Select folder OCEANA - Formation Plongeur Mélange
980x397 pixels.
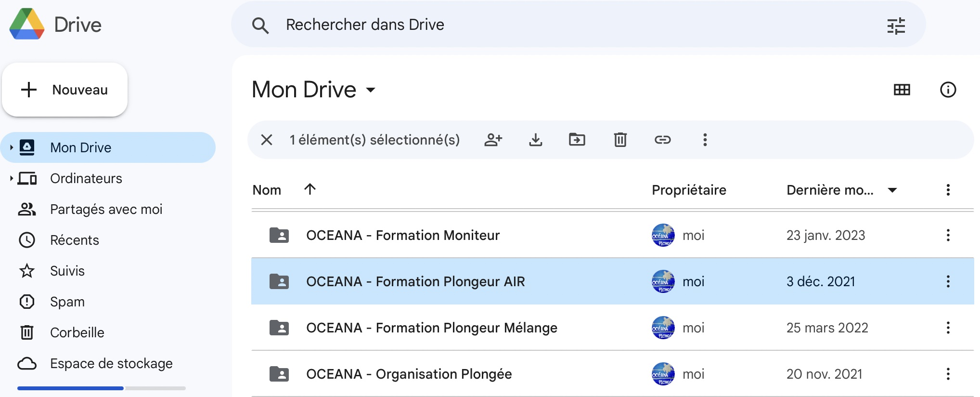(432, 328)
